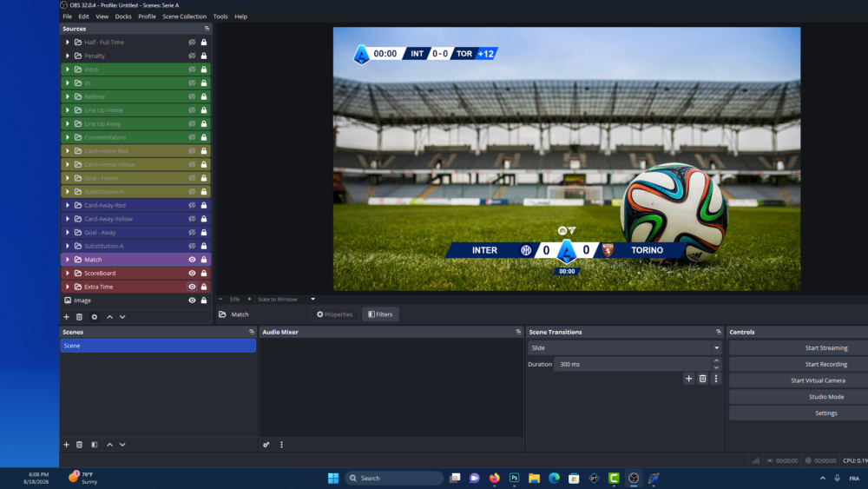
Task: Toggle lock on the Match source
Action: tap(204, 260)
